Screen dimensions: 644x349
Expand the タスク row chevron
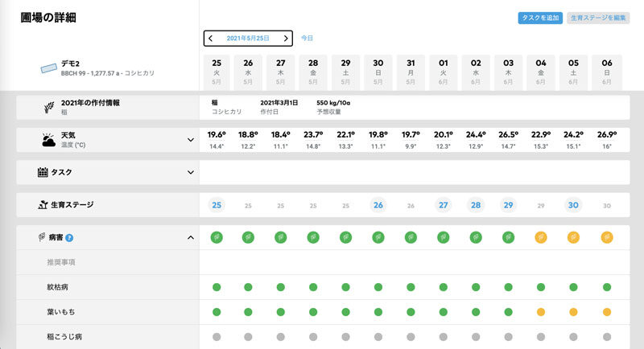[x=191, y=172]
